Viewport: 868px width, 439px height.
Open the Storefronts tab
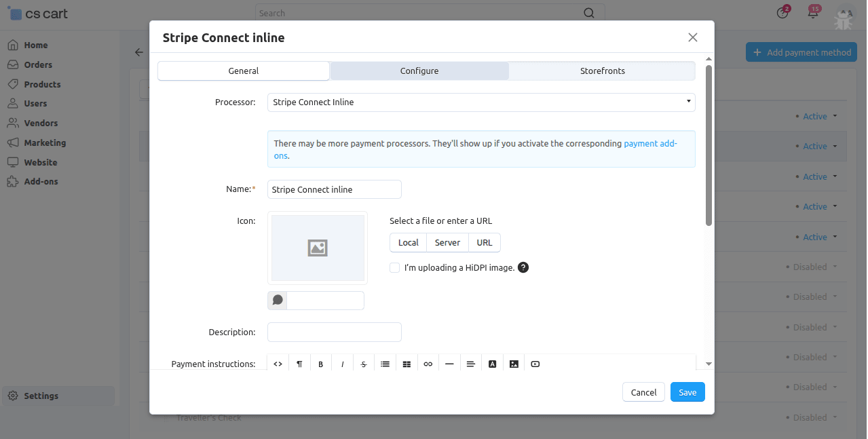tap(602, 71)
